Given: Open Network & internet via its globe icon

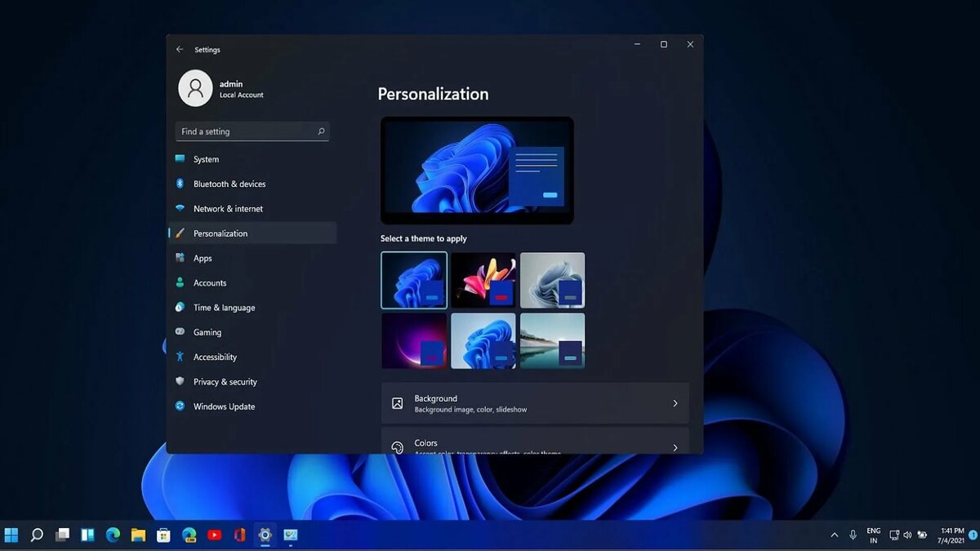Looking at the screenshot, I should [180, 208].
